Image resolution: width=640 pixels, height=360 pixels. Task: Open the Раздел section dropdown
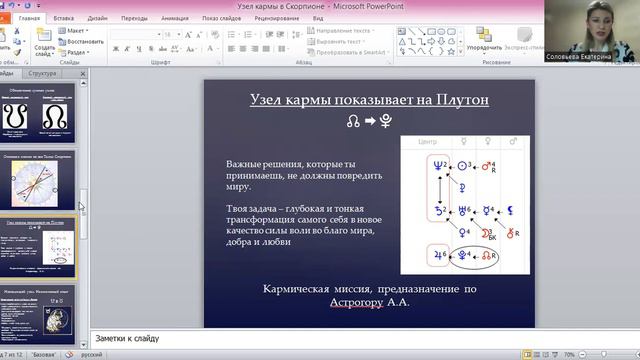[74, 52]
